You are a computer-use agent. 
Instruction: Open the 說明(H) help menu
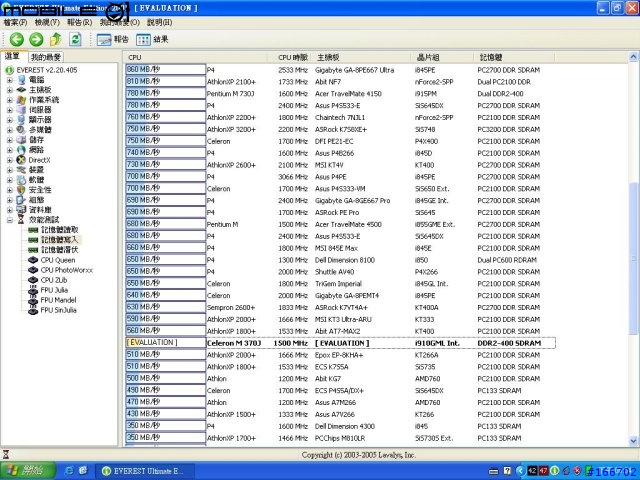(160, 22)
